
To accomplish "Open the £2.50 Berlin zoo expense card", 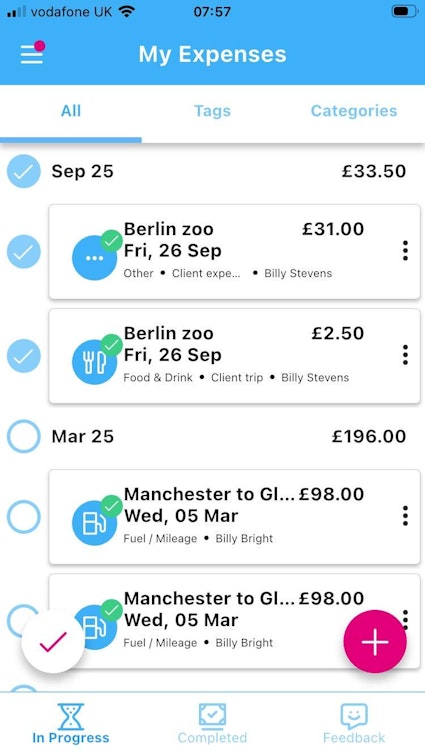I will click(234, 356).
